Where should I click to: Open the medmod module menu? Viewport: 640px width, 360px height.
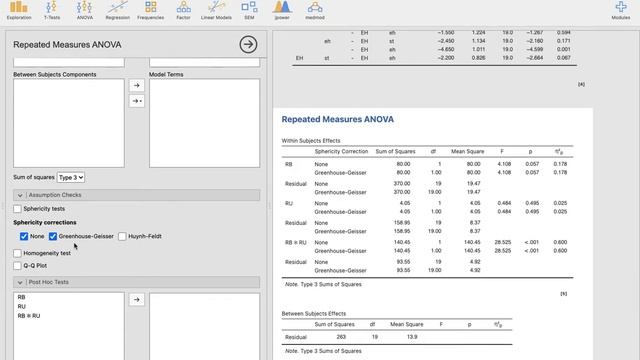(x=315, y=10)
